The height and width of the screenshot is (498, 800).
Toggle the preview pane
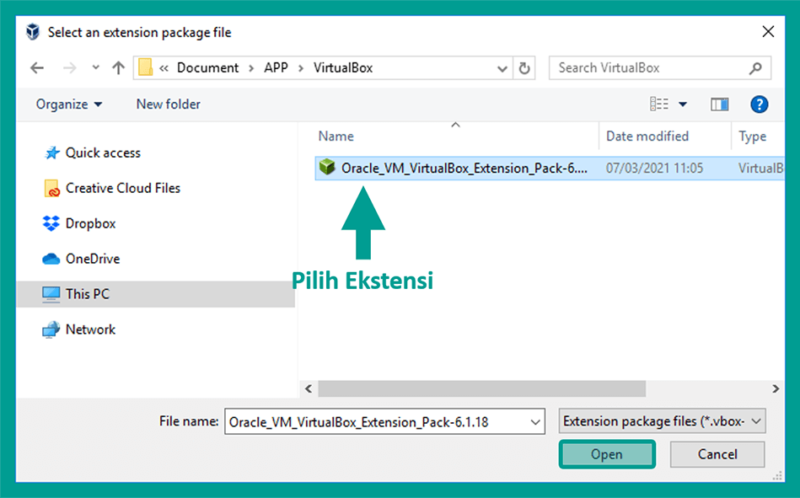[719, 105]
